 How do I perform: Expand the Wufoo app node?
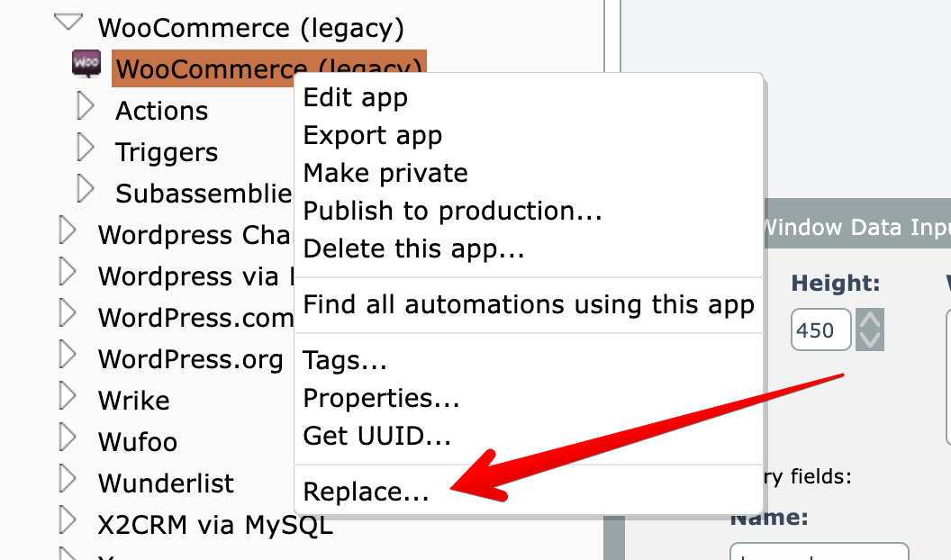(68, 439)
